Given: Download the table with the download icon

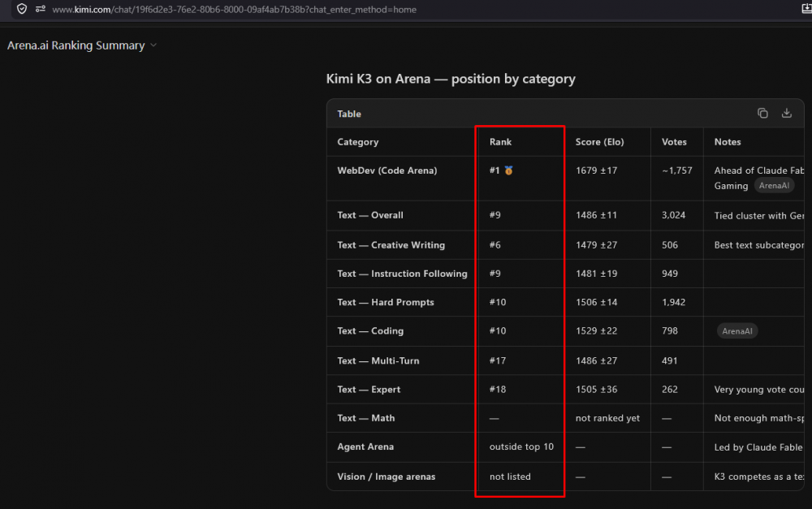Looking at the screenshot, I should [x=787, y=113].
